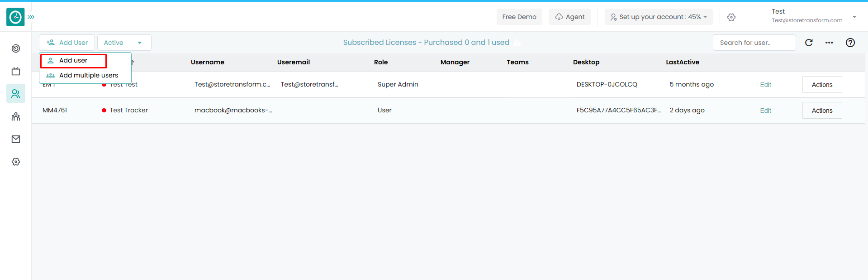Viewport: 868px width, 280px height.
Task: Open the help question mark icon
Action: tap(850, 43)
